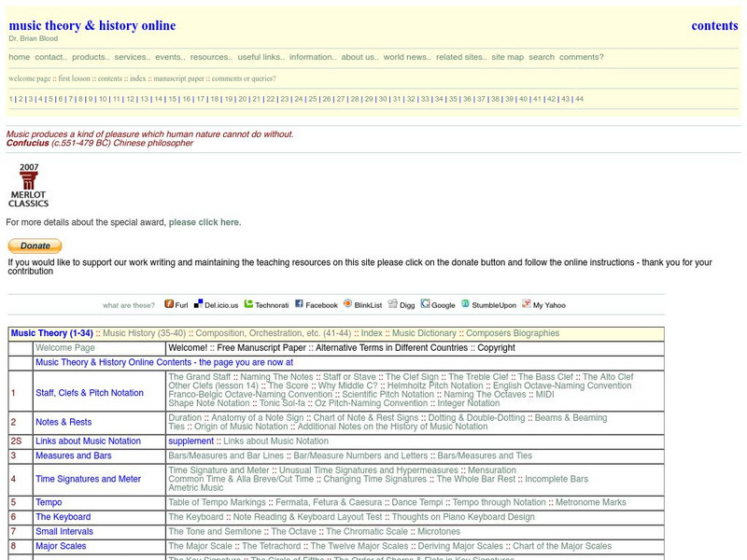Click the StumbleUpon share icon
Screen dimensions: 747x560
pyautogui.click(x=465, y=304)
